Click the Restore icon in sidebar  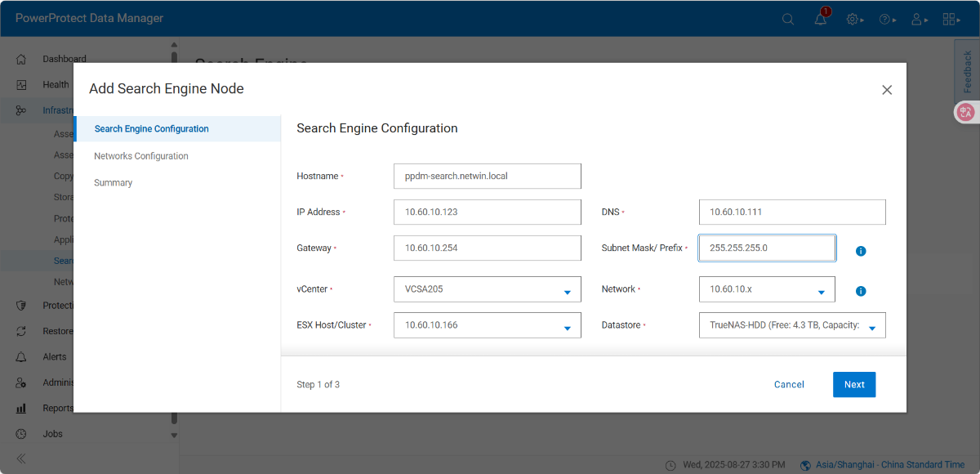(21, 331)
